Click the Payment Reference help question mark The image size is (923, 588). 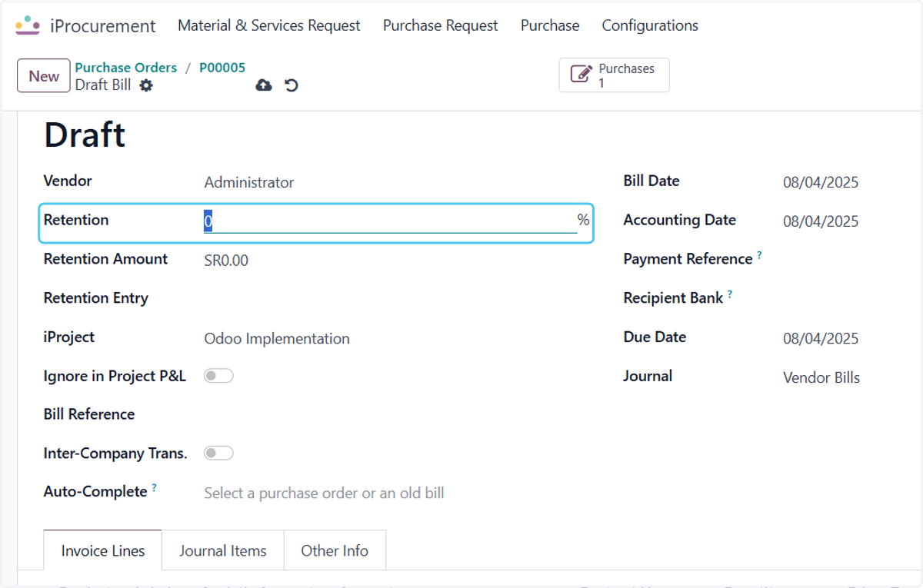(759, 254)
